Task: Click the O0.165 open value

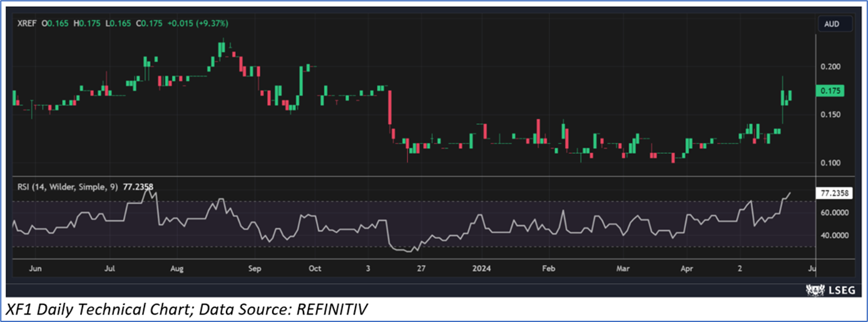Action: click(x=56, y=23)
